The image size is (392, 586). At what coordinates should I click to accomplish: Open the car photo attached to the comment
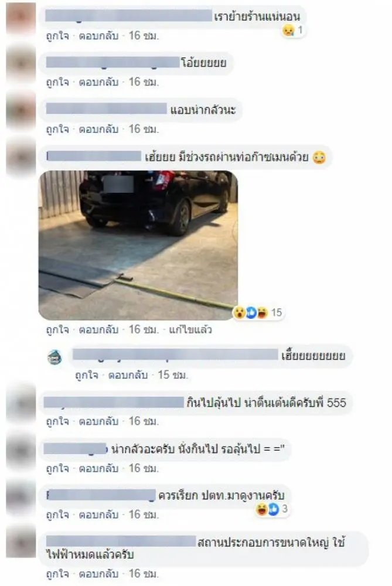click(138, 245)
